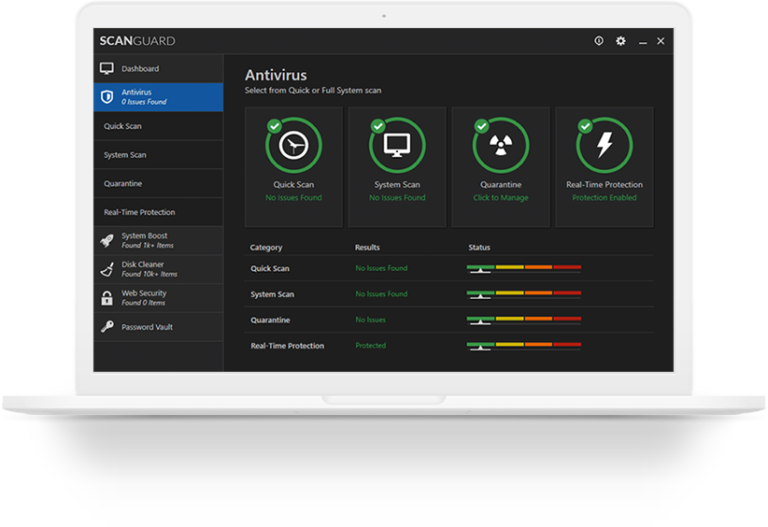Click the System Boost rocket icon
This screenshot has height=527, width=768.
107,240
